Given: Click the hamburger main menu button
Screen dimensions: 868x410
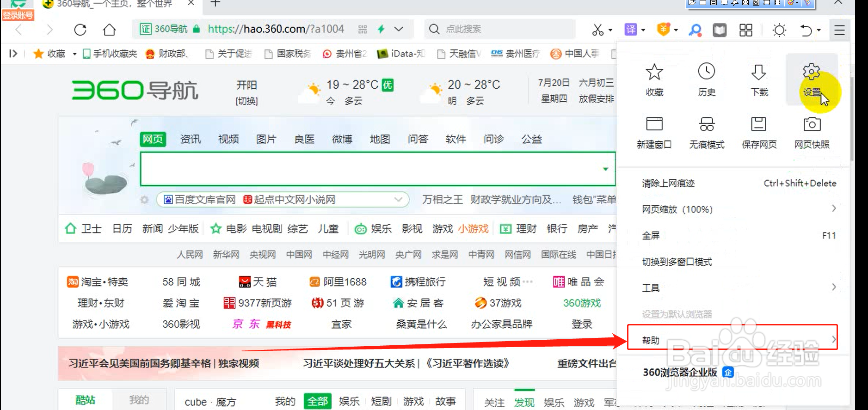Looking at the screenshot, I should pos(839,30).
